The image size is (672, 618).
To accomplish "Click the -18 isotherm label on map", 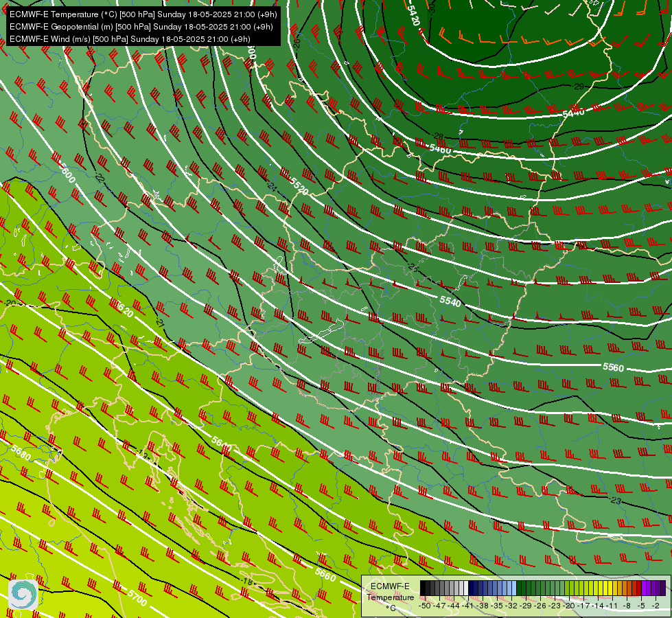I will coord(246,582).
